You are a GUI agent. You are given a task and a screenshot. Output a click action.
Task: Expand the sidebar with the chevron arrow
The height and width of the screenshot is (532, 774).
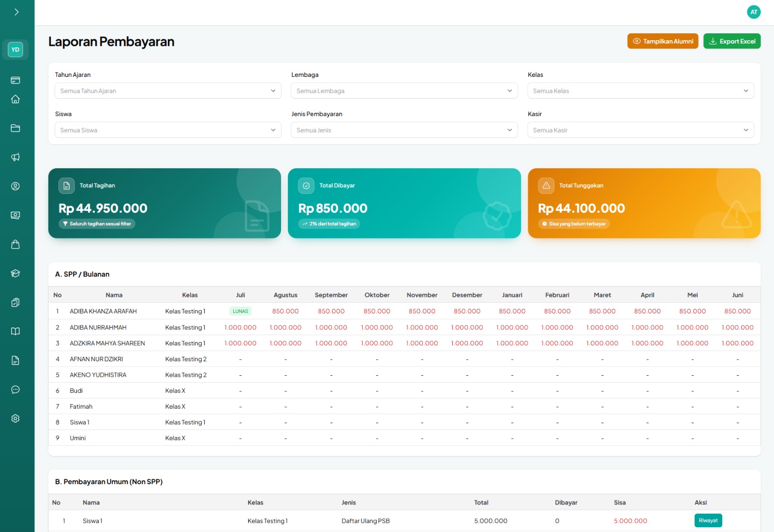(16, 12)
